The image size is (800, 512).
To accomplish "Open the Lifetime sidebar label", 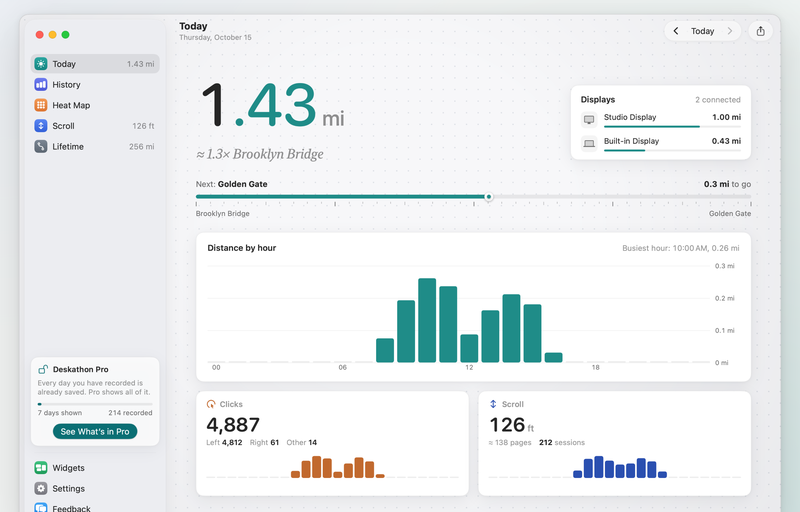I will point(68,146).
